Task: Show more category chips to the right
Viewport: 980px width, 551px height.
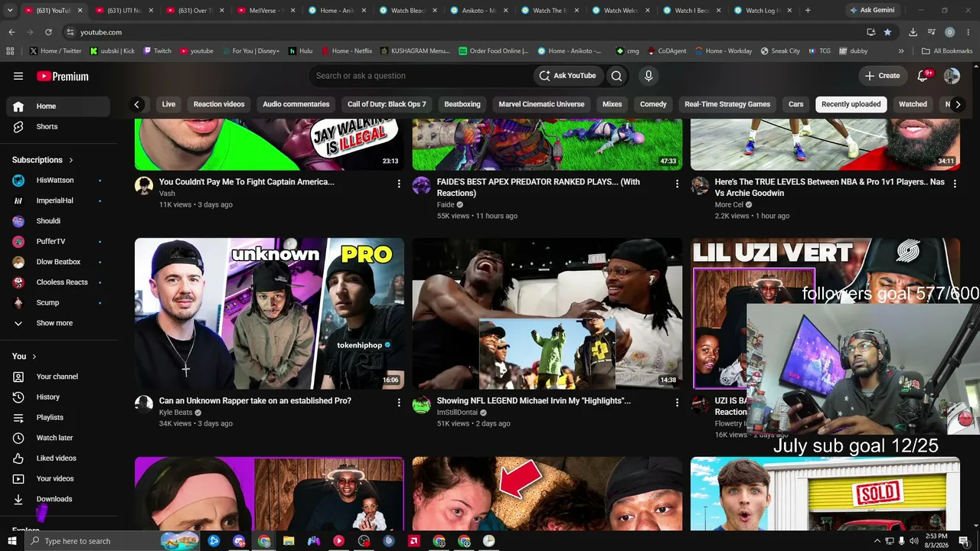Action: point(957,105)
